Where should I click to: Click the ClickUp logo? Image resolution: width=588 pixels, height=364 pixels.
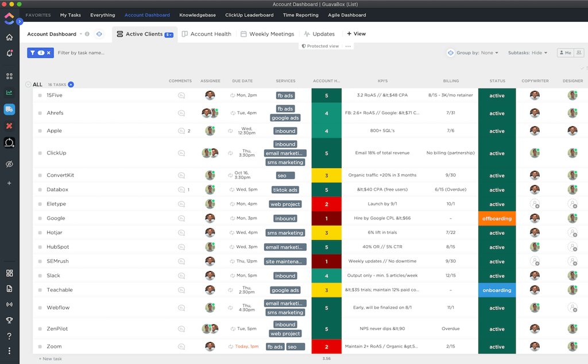[x=9, y=18]
